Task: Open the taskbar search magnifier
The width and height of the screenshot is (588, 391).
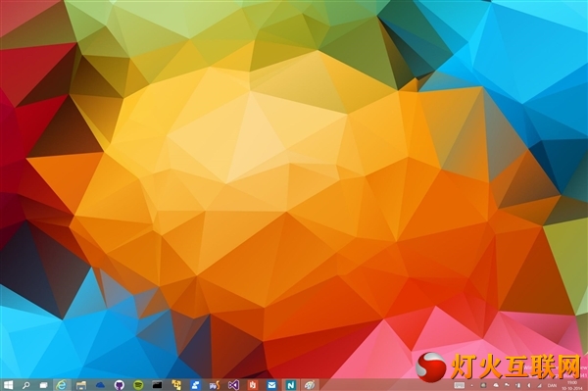Action: (25, 384)
